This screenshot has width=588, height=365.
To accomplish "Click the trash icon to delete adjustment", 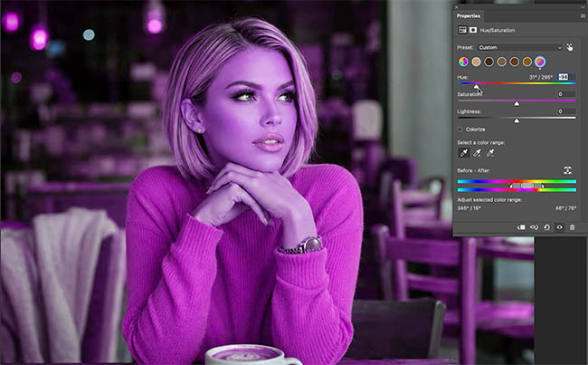I will [x=573, y=227].
